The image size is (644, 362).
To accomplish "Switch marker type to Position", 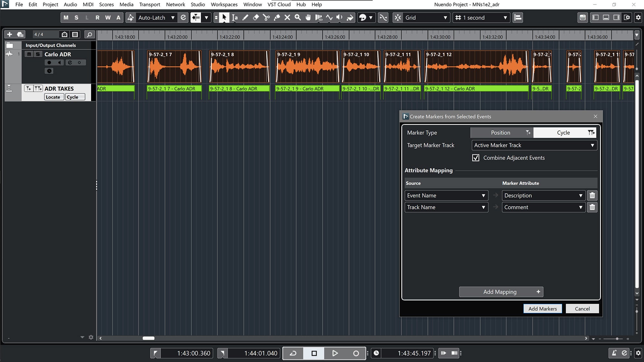I will [x=501, y=133].
